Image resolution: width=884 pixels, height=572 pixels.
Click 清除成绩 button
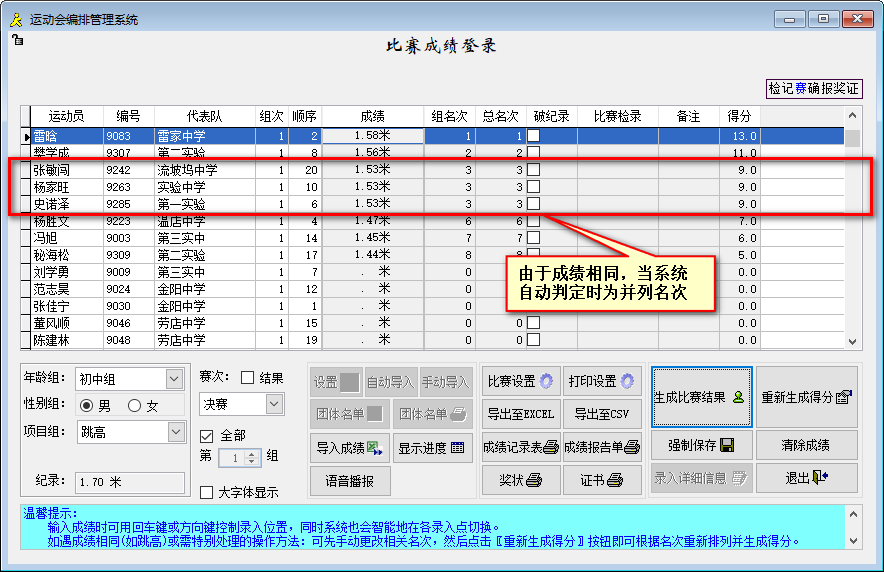pos(807,445)
